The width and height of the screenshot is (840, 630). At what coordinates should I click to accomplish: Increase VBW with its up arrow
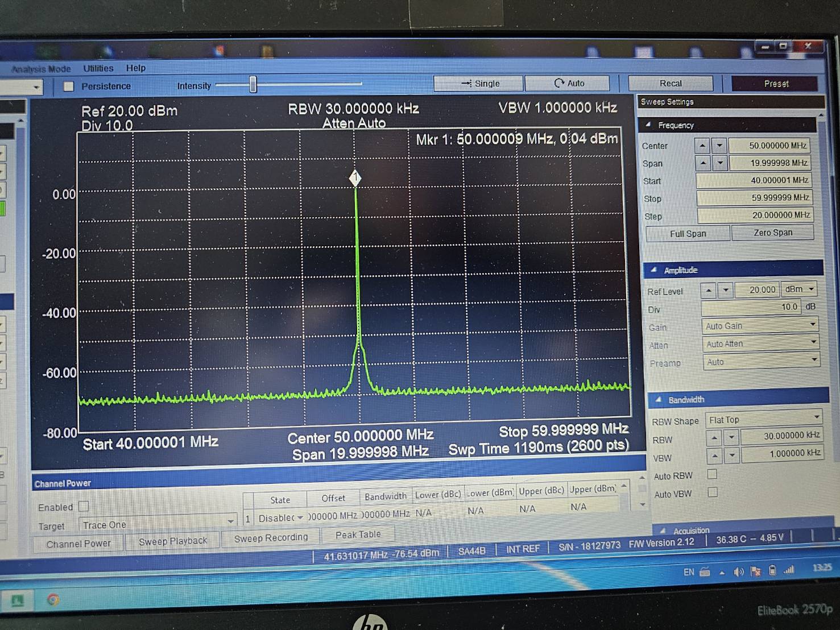pos(715,455)
